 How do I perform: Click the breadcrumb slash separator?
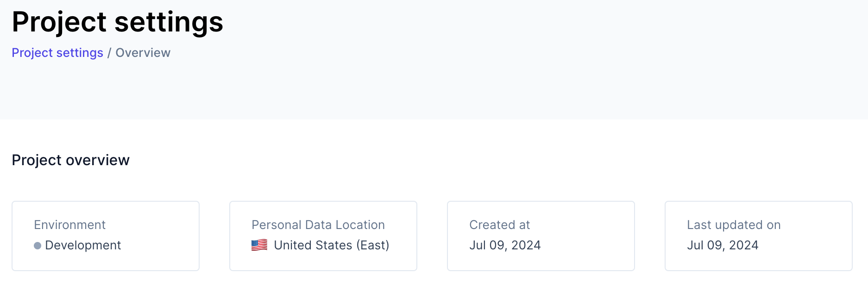(x=109, y=53)
